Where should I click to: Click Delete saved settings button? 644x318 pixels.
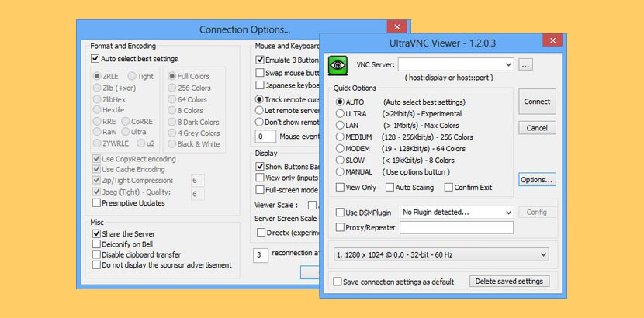tap(509, 281)
